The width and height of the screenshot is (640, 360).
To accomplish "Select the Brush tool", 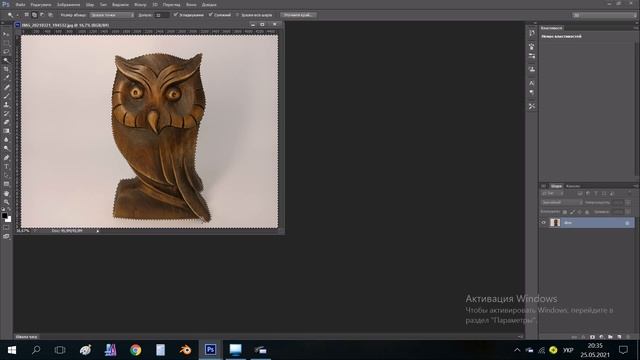I will click(x=6, y=96).
